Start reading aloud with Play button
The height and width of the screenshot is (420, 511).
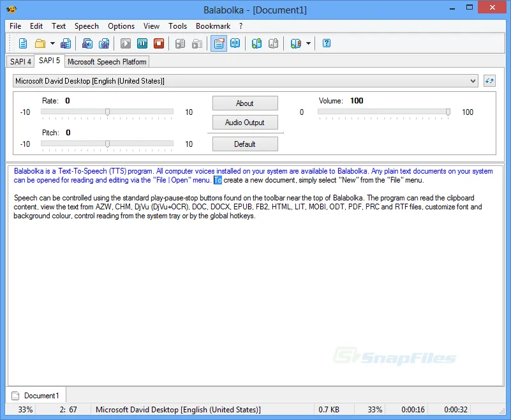126,43
